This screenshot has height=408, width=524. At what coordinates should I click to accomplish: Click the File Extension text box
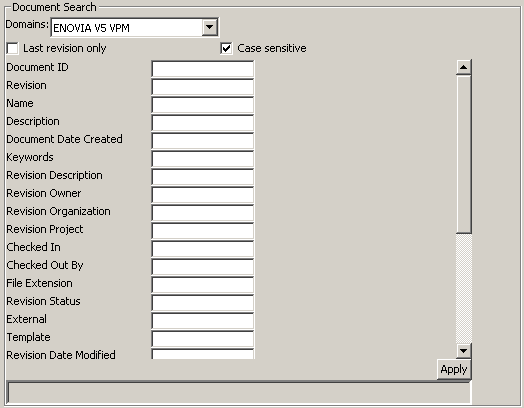[203, 285]
